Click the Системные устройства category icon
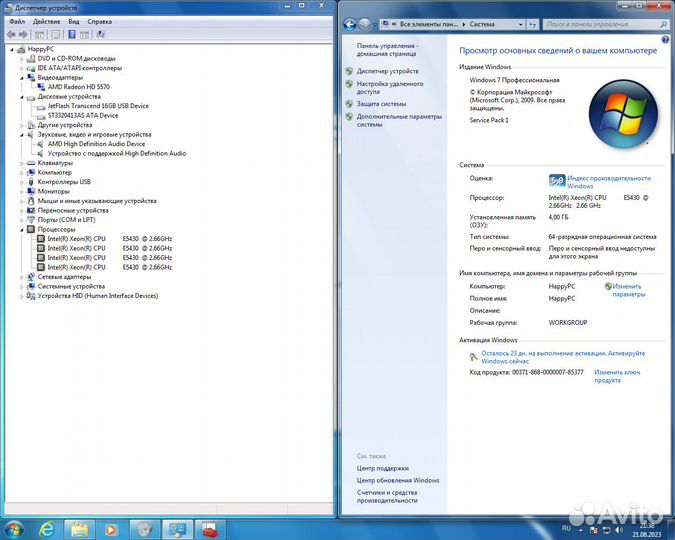675x540 pixels. coord(31,286)
